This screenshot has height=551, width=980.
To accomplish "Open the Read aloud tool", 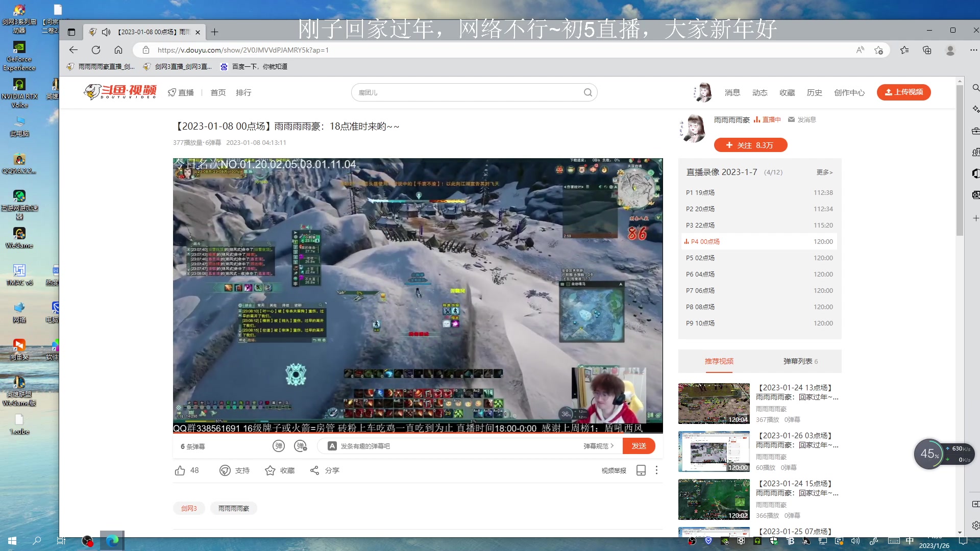I will coord(861,50).
